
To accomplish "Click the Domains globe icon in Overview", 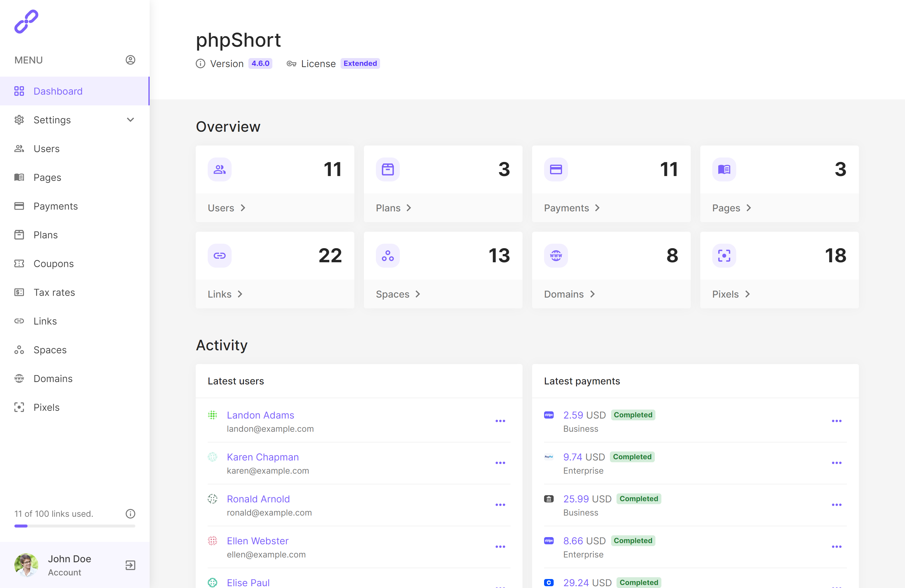I will click(555, 256).
